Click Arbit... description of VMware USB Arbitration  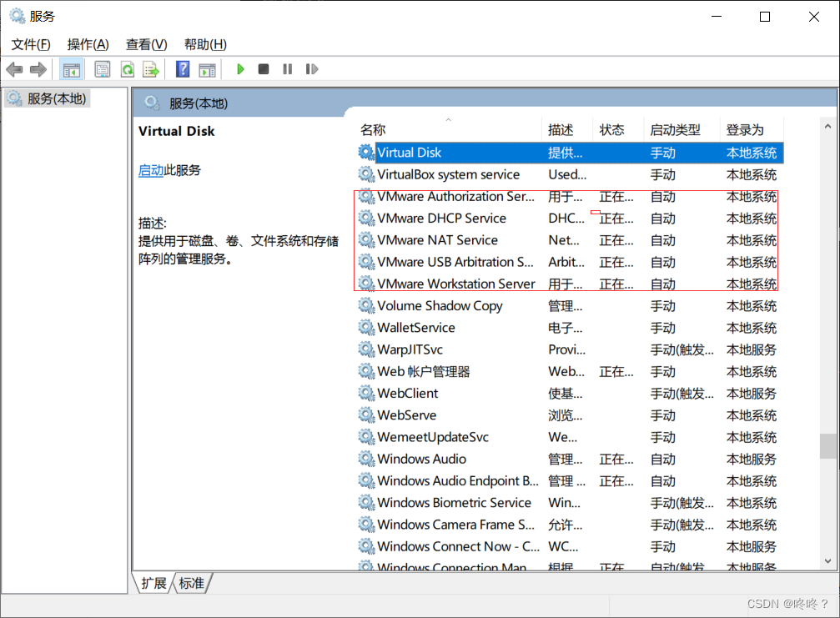(x=566, y=263)
